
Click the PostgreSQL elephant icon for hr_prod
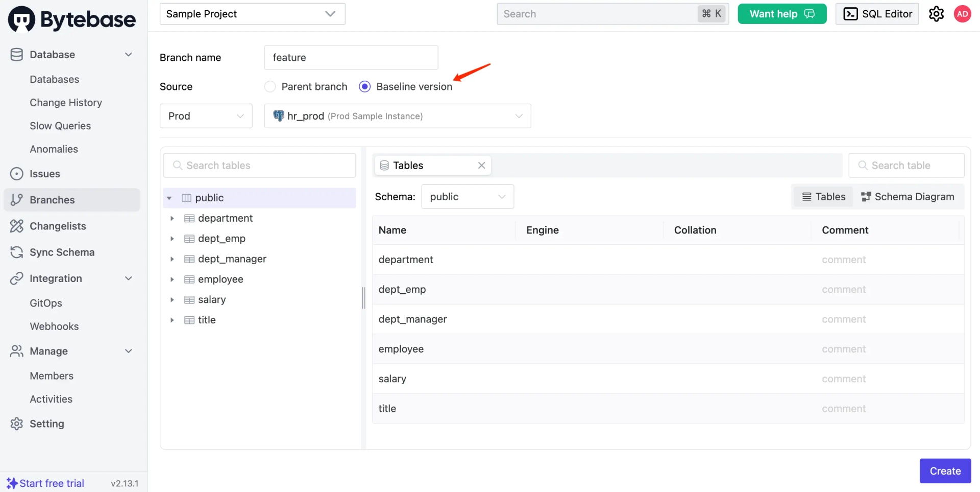(x=279, y=116)
